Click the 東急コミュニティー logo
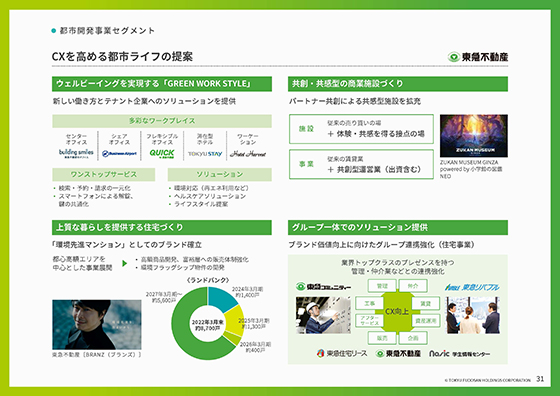The height and width of the screenshot is (396, 560). [x=323, y=287]
